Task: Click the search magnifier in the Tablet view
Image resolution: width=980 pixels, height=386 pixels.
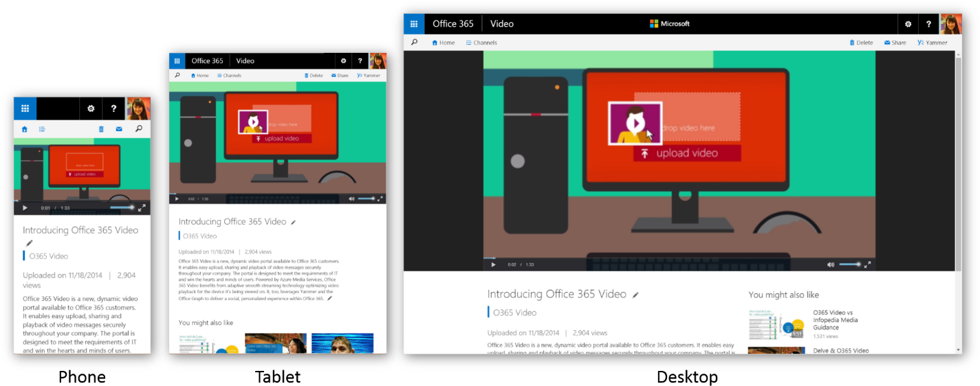Action: (177, 76)
